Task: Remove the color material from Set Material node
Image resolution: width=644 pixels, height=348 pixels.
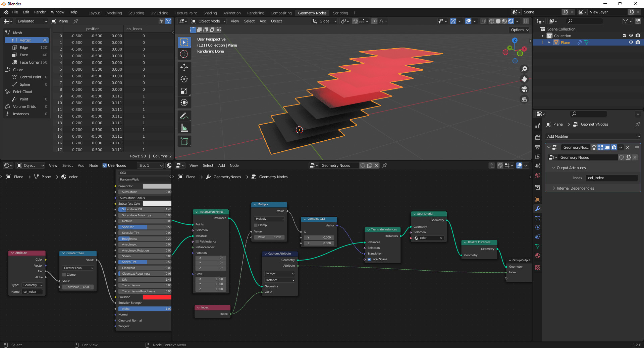Action: pos(442,238)
